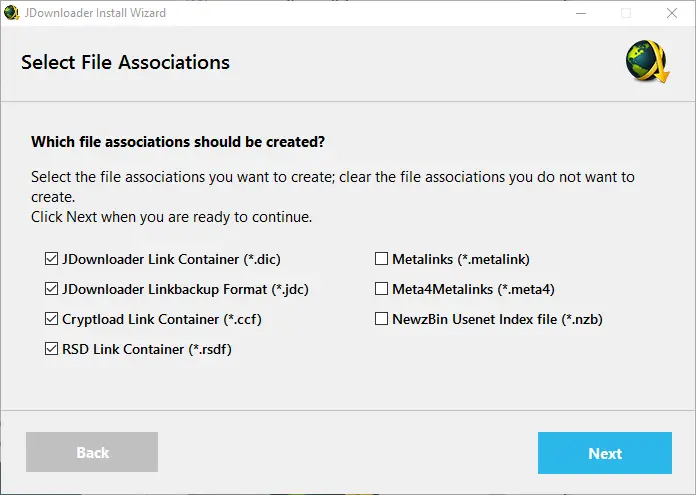Uncheck the JDownloader Link Container checkbox
696x495 pixels.
(51, 259)
